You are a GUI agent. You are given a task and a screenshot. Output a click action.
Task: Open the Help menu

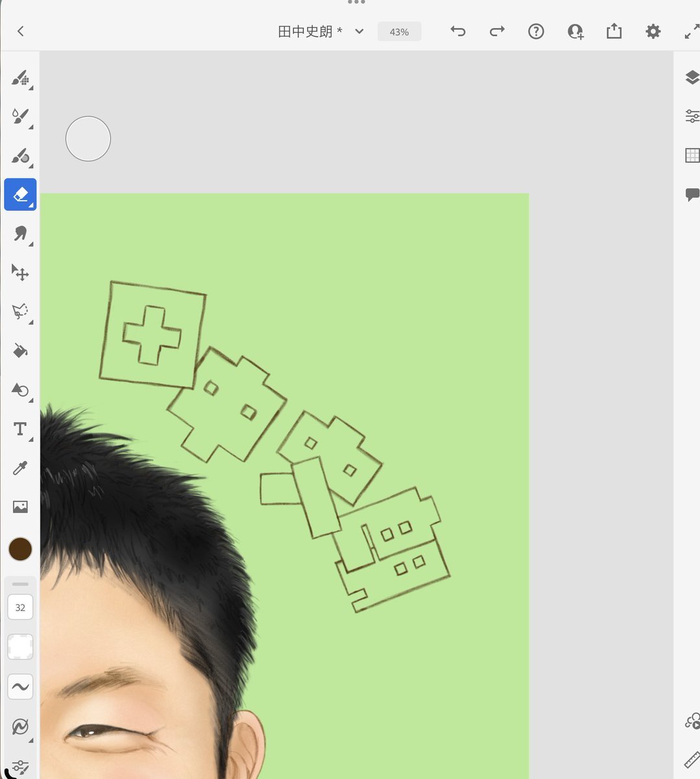(536, 31)
